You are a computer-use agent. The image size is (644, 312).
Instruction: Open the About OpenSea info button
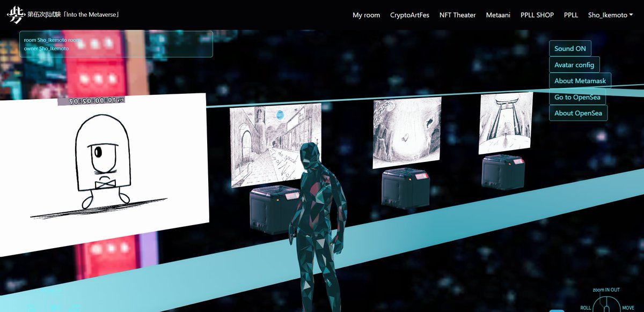578,113
